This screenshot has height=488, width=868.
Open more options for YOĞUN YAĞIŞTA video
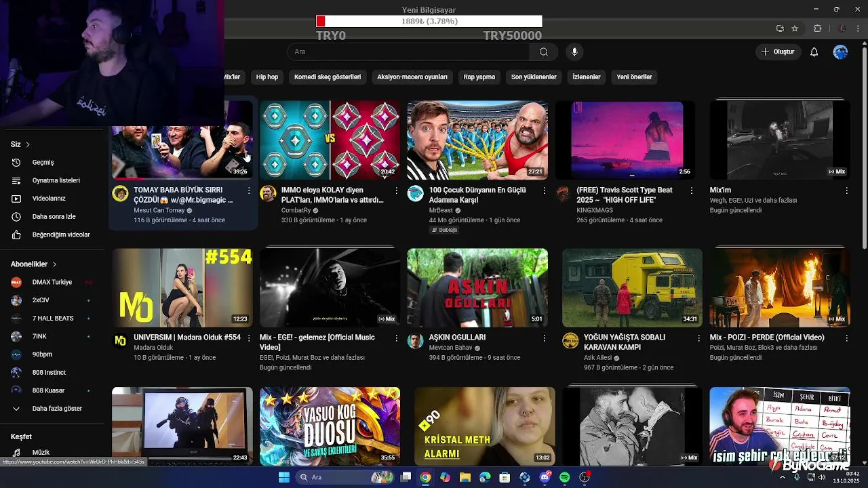pyautogui.click(x=699, y=338)
